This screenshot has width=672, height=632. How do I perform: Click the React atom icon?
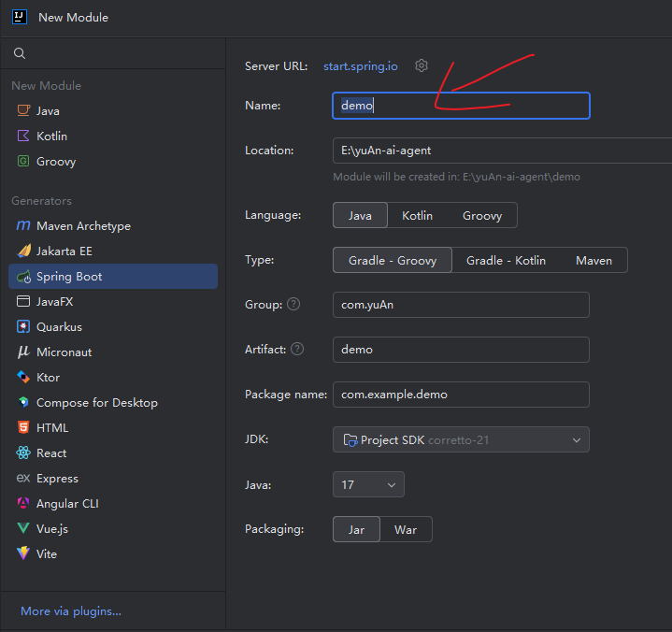(x=23, y=452)
